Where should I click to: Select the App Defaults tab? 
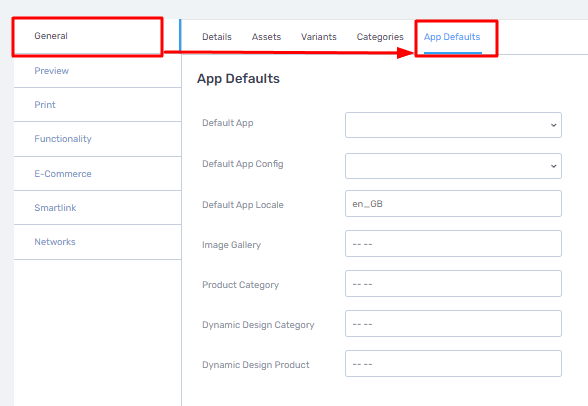click(452, 37)
